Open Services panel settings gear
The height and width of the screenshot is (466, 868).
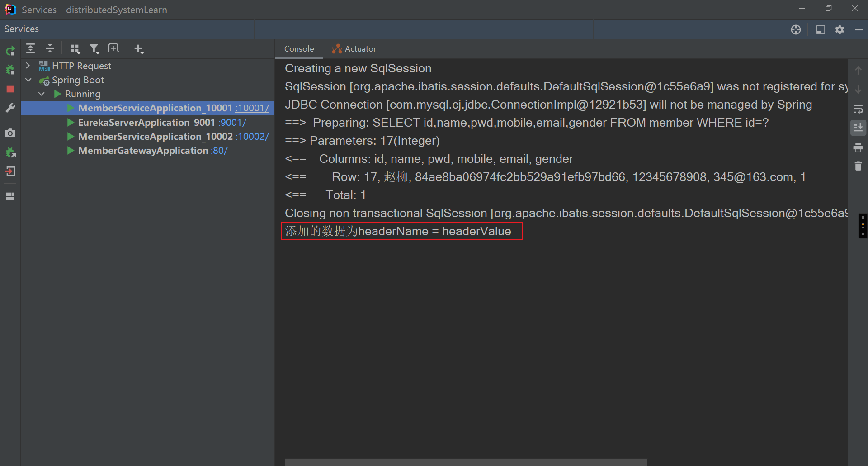click(x=840, y=29)
